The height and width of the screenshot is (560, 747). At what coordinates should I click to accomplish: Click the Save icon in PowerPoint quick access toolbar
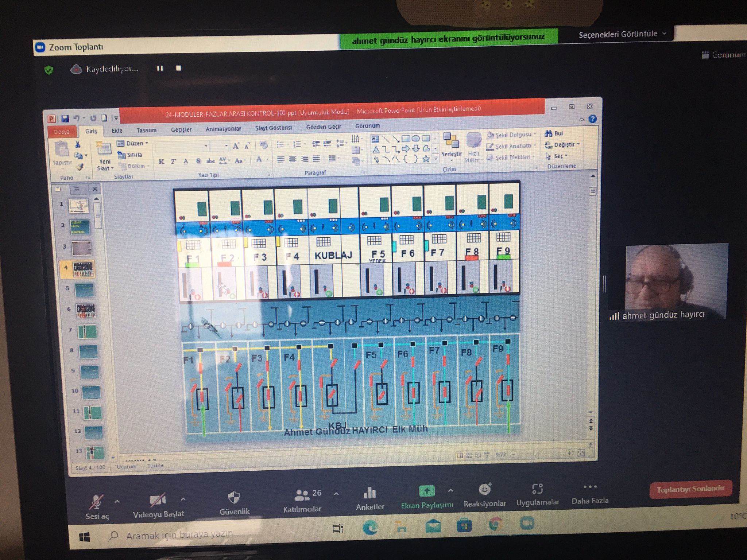click(x=65, y=118)
